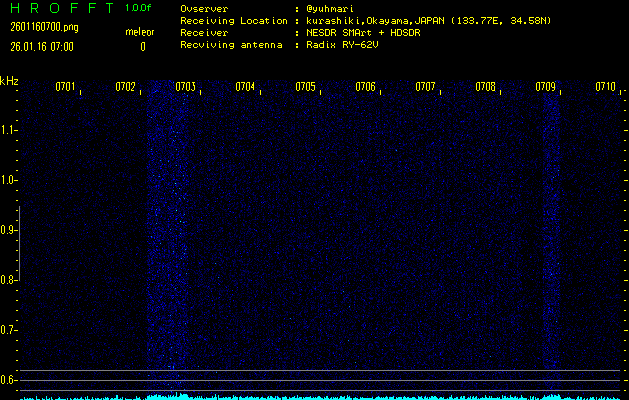The width and height of the screenshot is (629, 400).
Task: Click the 0.6 frequency axis label
Action: (x=9, y=380)
